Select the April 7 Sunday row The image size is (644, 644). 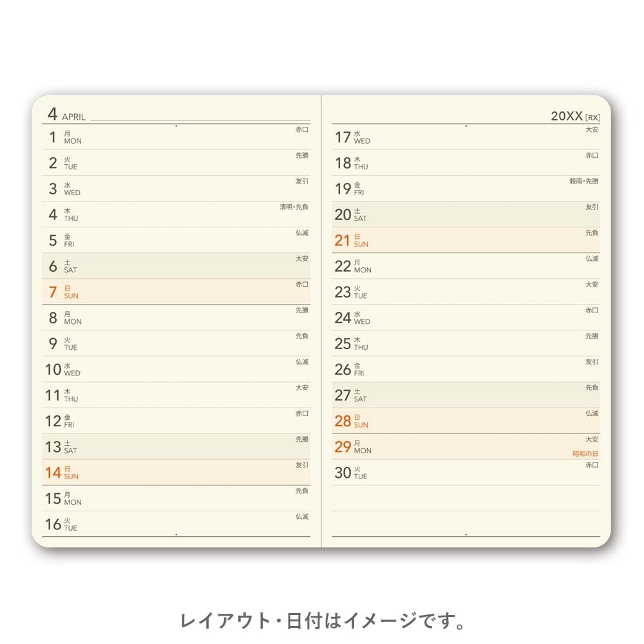point(176,292)
